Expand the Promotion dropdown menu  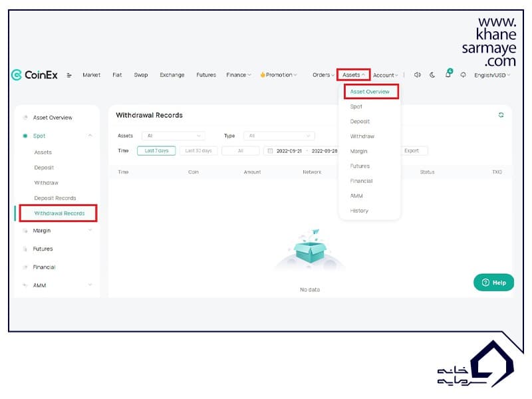coord(279,75)
